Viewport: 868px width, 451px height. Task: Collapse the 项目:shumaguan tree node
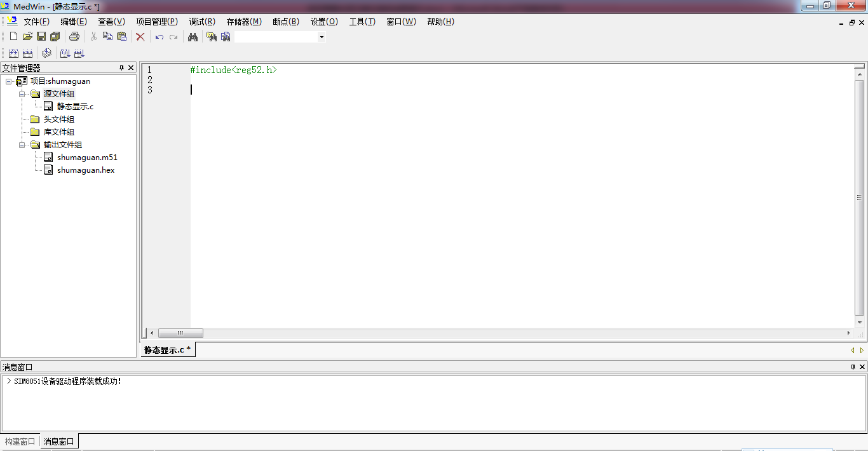(x=9, y=81)
